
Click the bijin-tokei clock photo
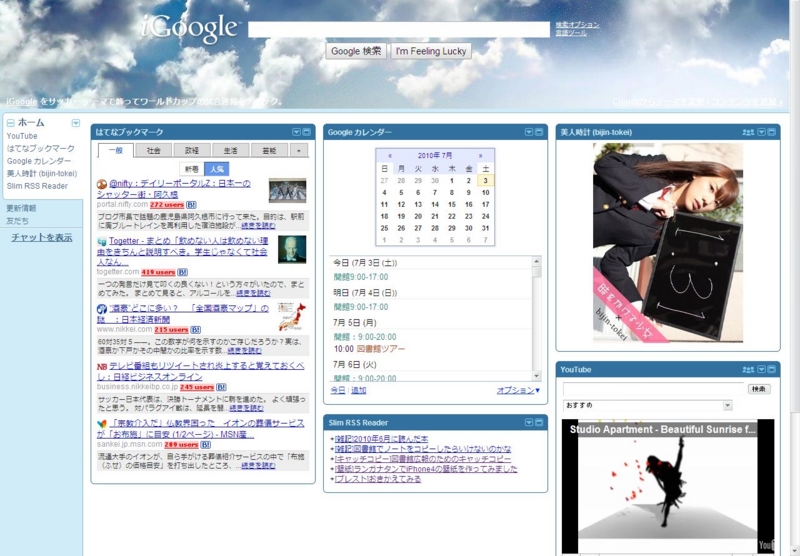click(x=668, y=242)
